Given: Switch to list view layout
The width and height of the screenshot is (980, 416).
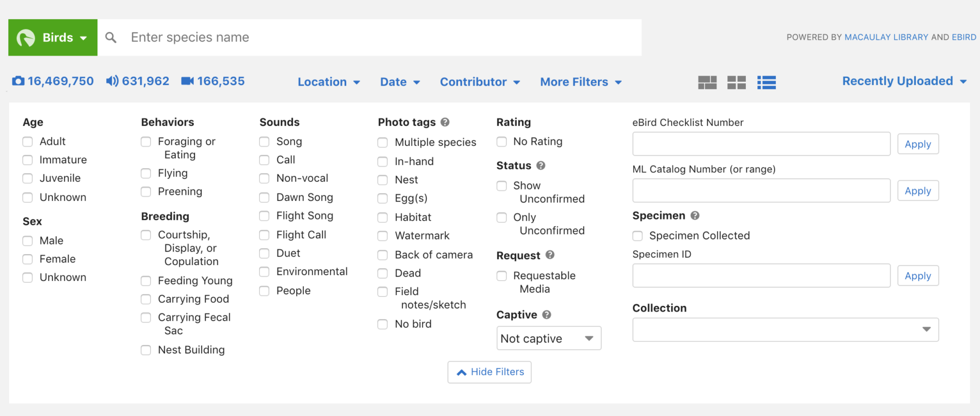Looking at the screenshot, I should pos(766,82).
